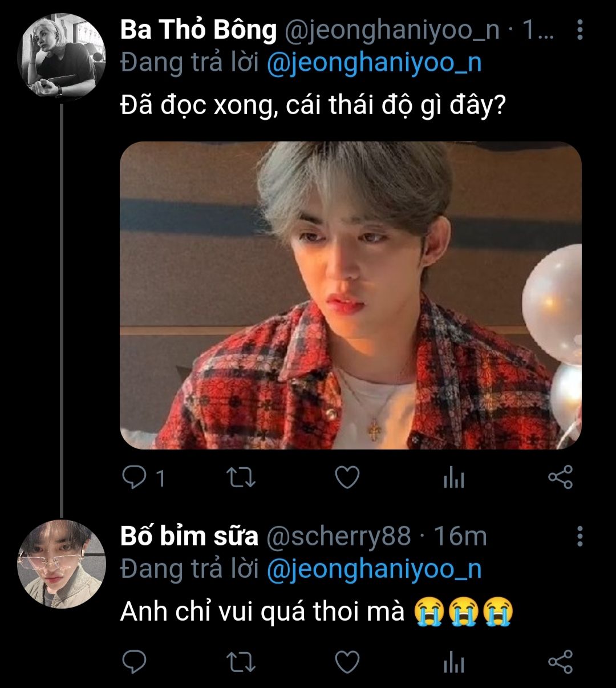The image size is (616, 688).
Task: Open the @jeonghaniyoo_n mention link in first tweet
Action: (x=374, y=63)
